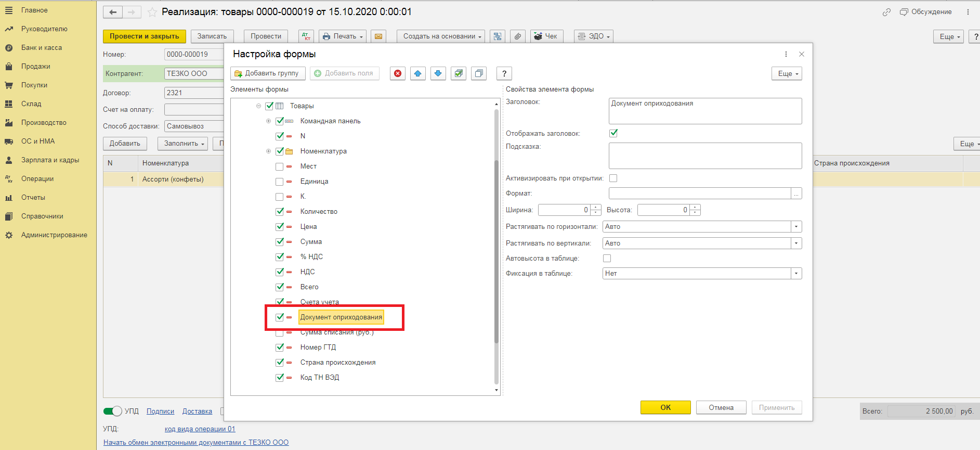This screenshot has height=450, width=980.
Task: Move element up with blue arrow
Action: 418,73
